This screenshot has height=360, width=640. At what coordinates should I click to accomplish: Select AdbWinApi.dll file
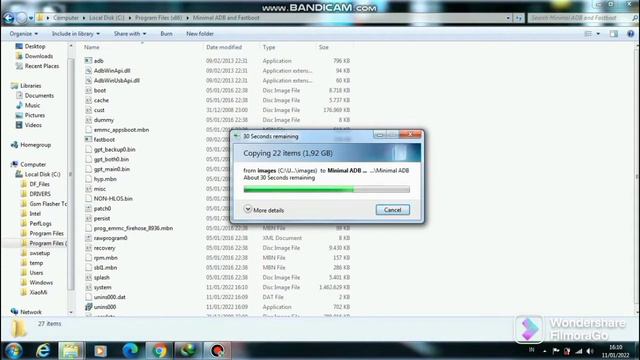click(x=112, y=71)
